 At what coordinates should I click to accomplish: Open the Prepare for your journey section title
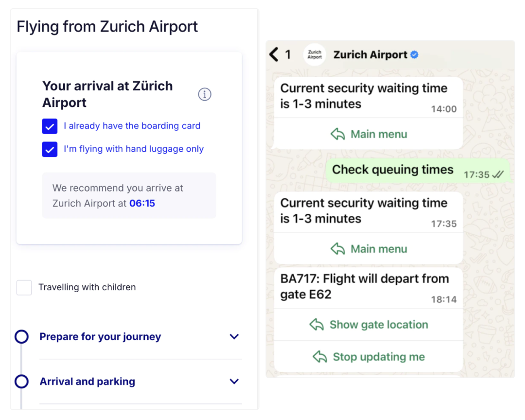coord(100,336)
